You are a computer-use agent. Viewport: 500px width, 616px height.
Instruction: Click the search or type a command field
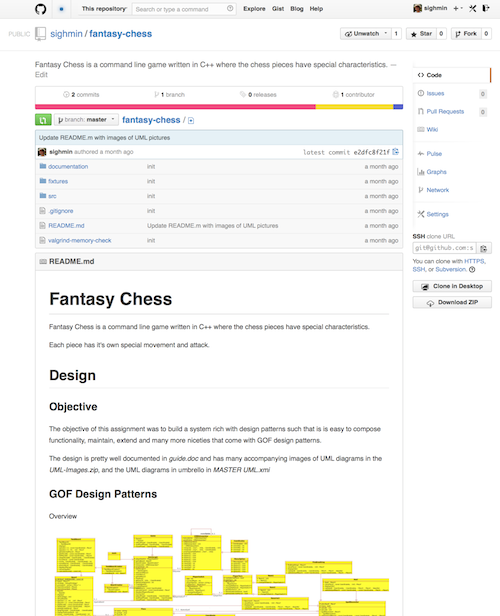coord(184,9)
